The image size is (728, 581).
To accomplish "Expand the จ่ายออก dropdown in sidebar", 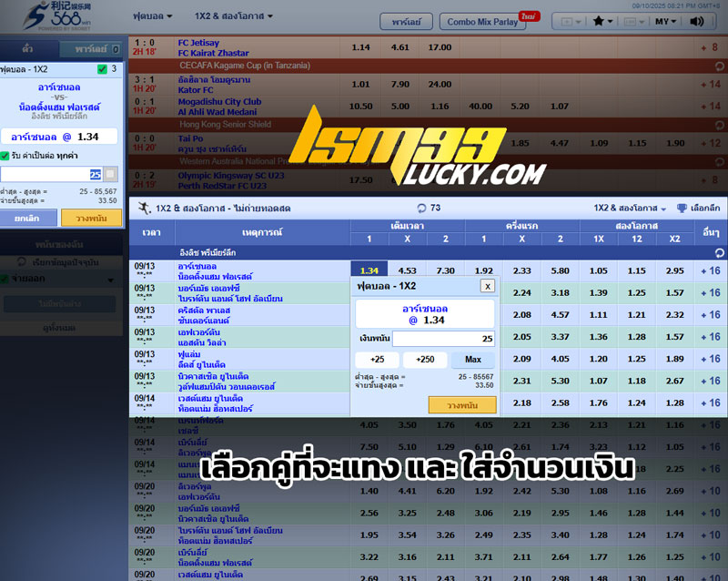I will click(x=110, y=280).
